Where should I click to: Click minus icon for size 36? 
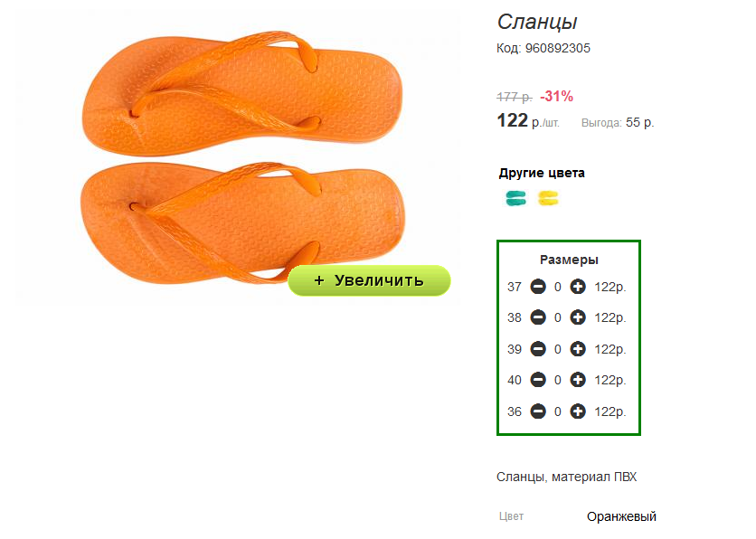538,411
